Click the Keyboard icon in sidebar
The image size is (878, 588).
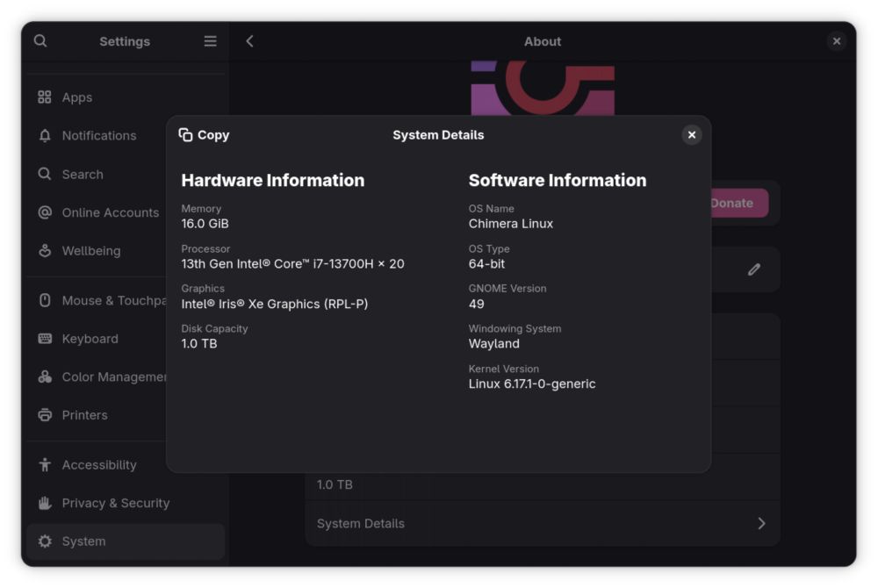[45, 339]
